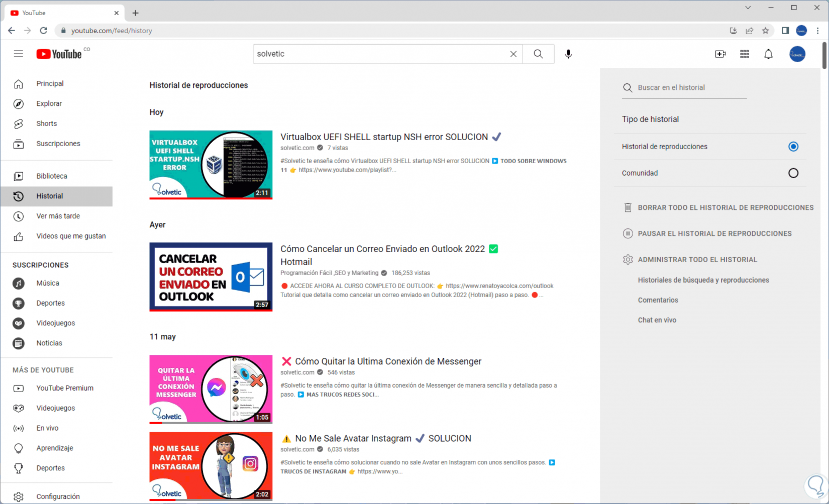The image size is (829, 504).
Task: Click the YouTube logo
Action: pyautogui.click(x=59, y=54)
